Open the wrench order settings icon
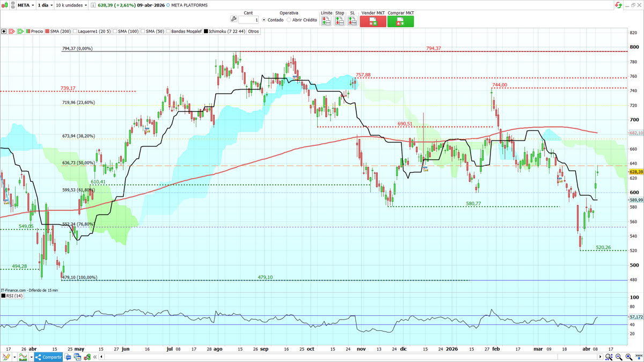Screen dimensions: 644x362 233,19
